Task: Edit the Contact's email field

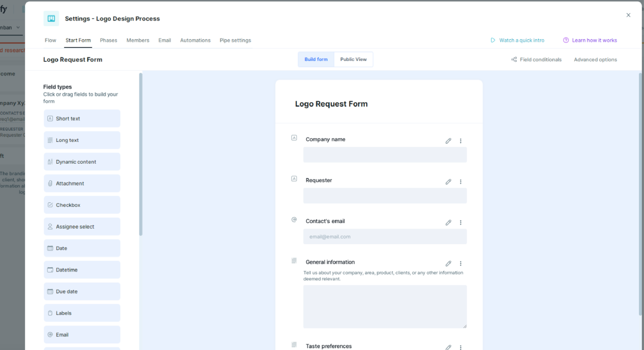Action: (x=448, y=222)
